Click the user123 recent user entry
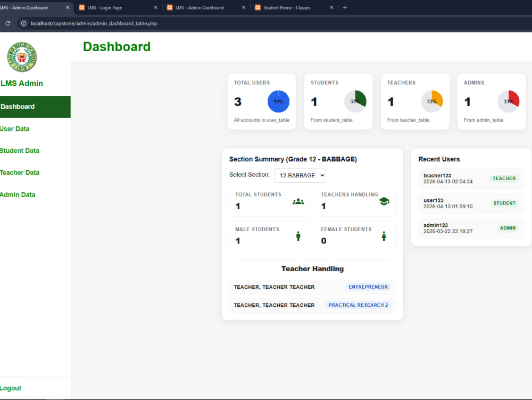Image resolution: width=532 pixels, height=400 pixels. point(471,203)
